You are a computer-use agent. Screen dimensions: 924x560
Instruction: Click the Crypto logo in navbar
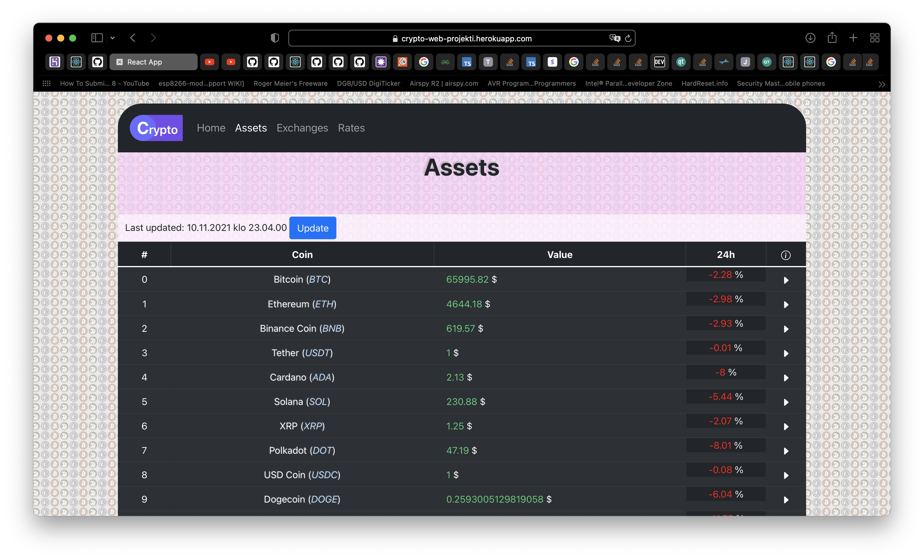coord(156,128)
